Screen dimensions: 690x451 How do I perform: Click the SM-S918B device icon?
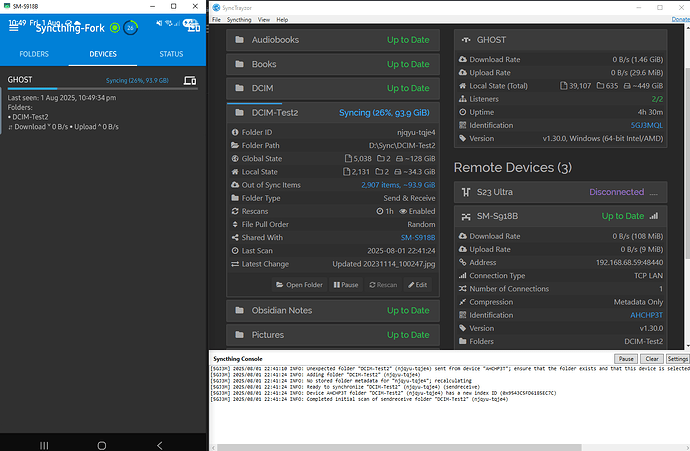pos(466,216)
